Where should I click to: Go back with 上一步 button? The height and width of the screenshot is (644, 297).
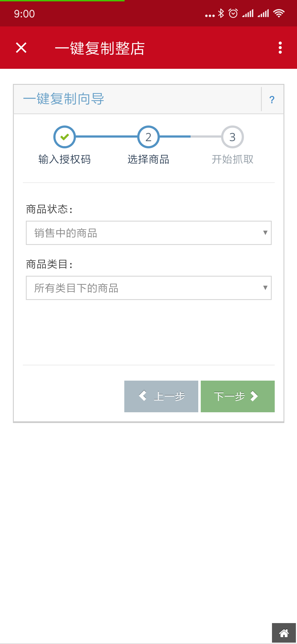(x=161, y=396)
